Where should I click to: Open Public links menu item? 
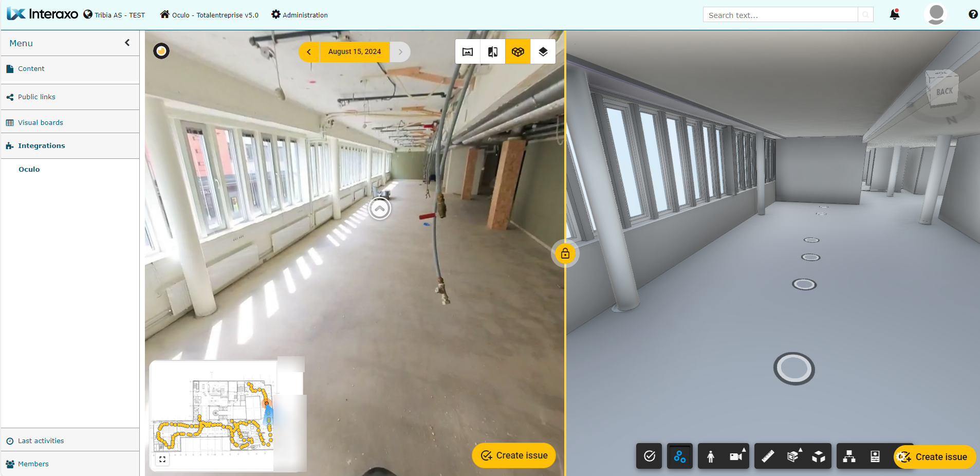36,97
